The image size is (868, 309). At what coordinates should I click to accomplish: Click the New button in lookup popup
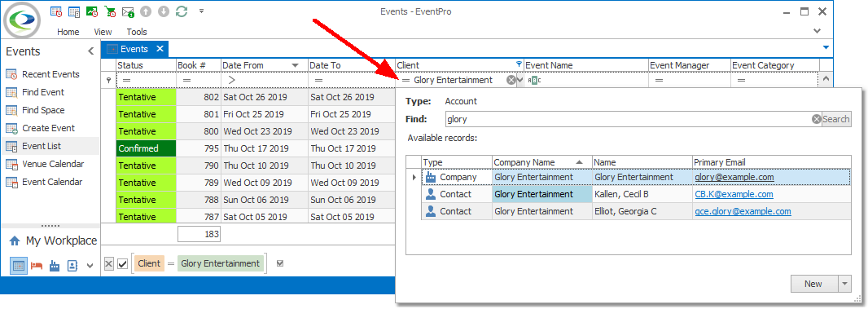click(813, 284)
